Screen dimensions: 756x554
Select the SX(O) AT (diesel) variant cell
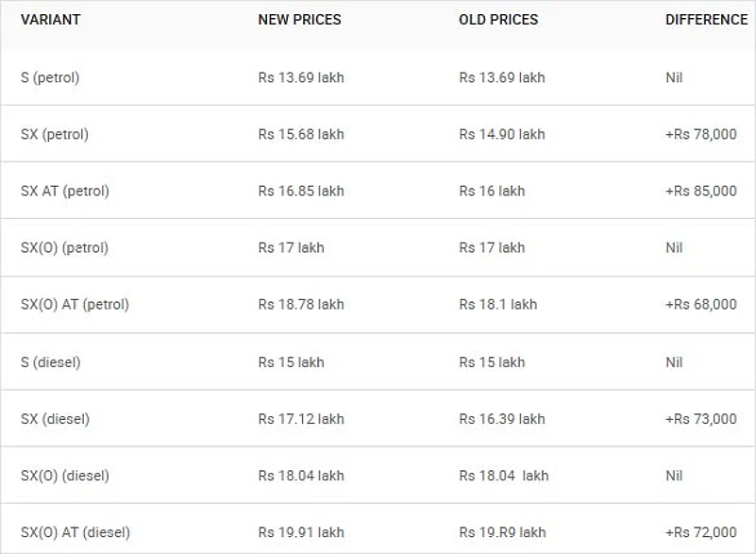click(x=76, y=532)
